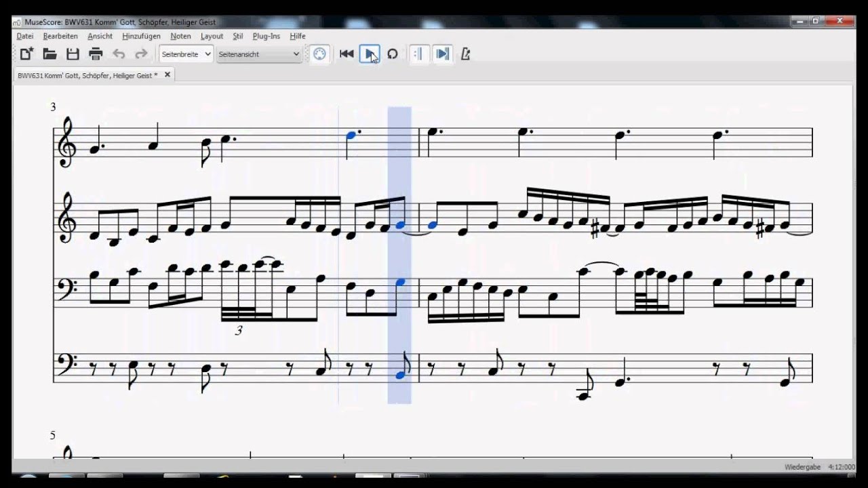The width and height of the screenshot is (868, 488).
Task: Rewind playback to start
Action: tap(347, 54)
